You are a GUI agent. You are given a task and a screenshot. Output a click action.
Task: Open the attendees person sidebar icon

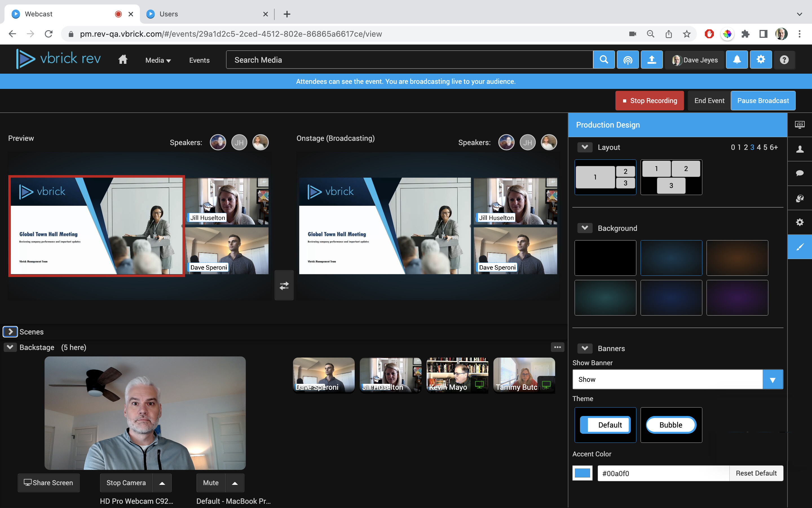click(x=800, y=149)
